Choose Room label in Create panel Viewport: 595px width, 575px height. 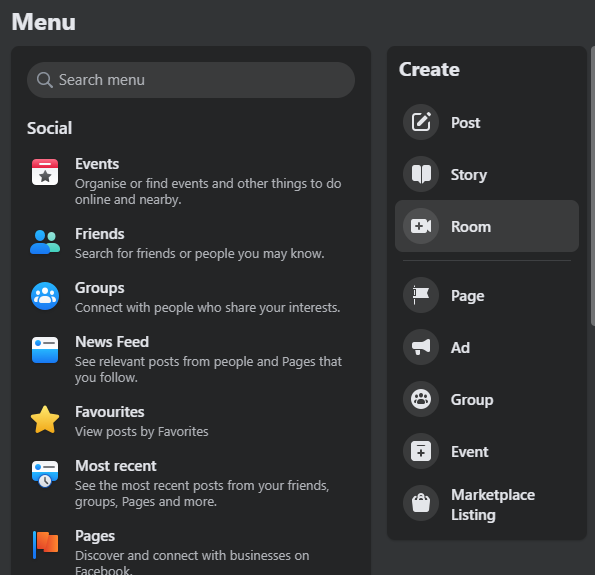(471, 227)
